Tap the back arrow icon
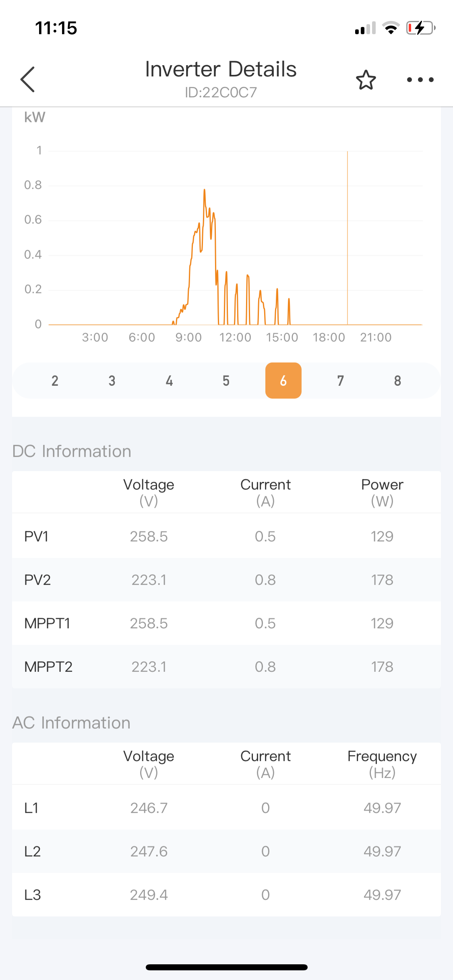The image size is (453, 980). pyautogui.click(x=27, y=79)
